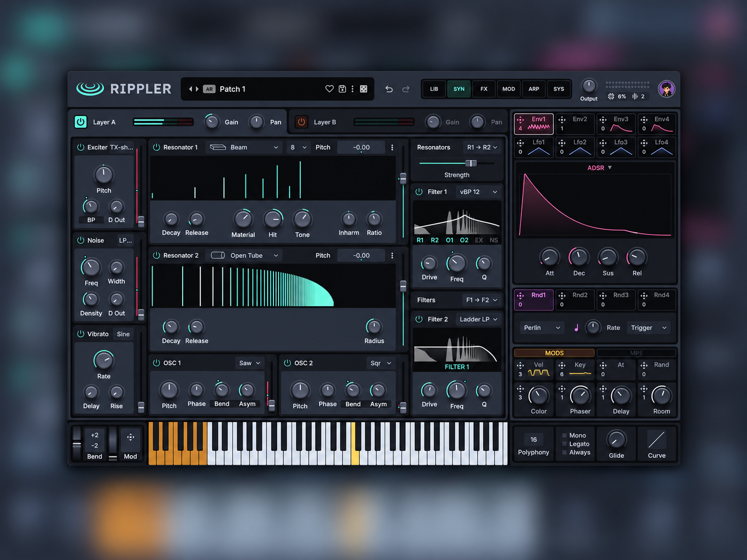747x560 pixels.
Task: Click the Env2 modulation assign icon
Action: 562,120
